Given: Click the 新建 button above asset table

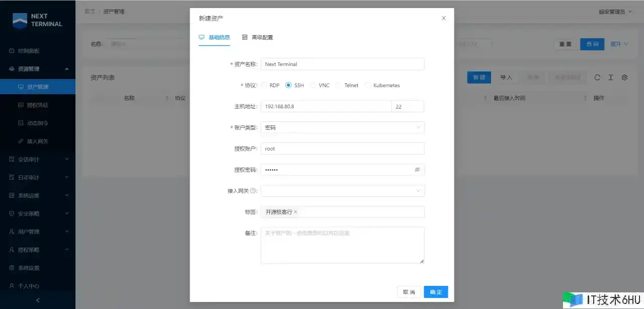Looking at the screenshot, I should click(x=479, y=78).
